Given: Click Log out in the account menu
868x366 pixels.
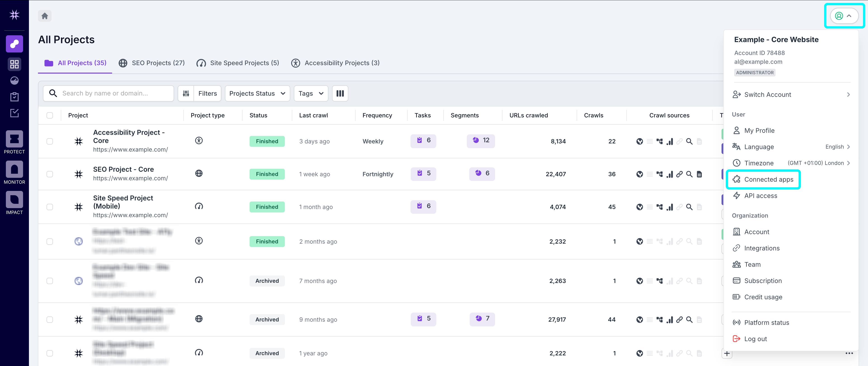Looking at the screenshot, I should click(x=756, y=339).
